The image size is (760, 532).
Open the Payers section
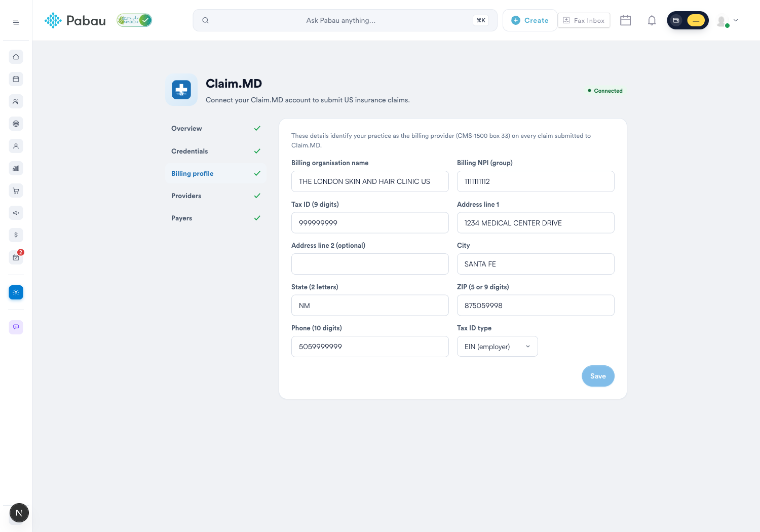(x=216, y=218)
